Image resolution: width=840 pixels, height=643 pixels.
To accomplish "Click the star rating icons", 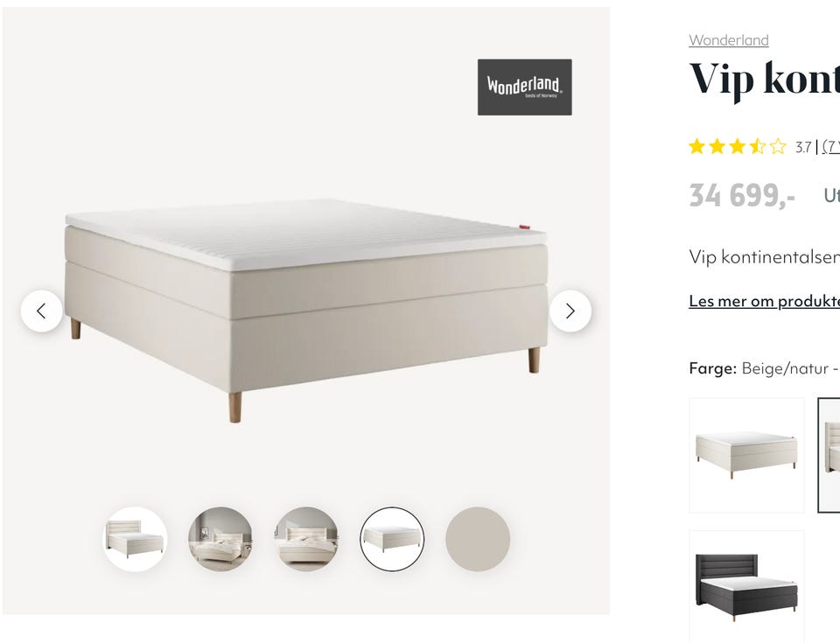I will [x=737, y=146].
